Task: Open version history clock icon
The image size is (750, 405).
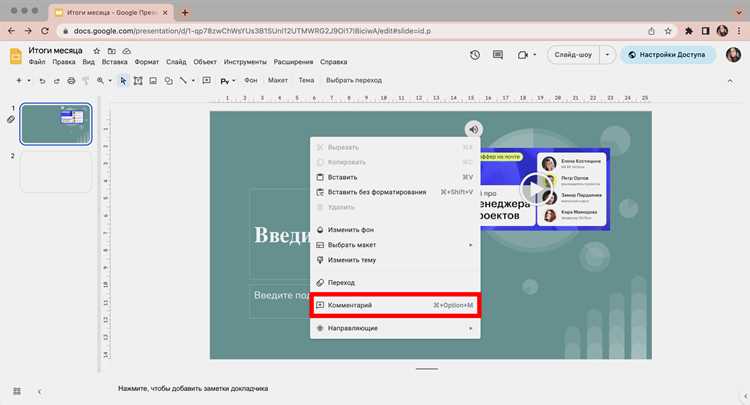Action: click(x=474, y=55)
